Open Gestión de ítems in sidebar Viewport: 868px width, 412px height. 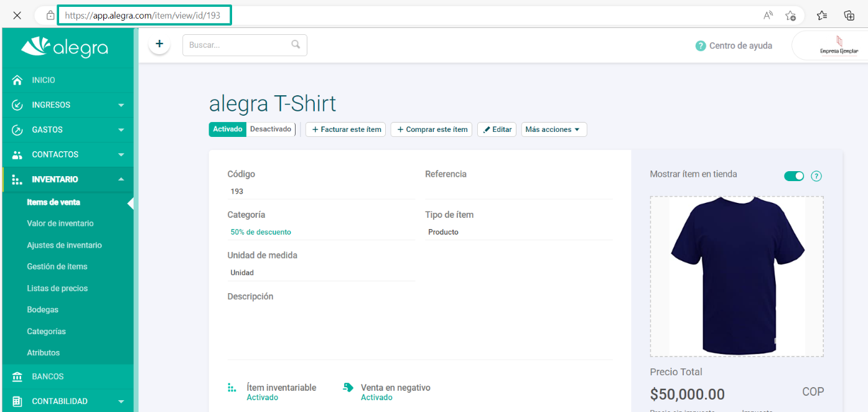(57, 266)
